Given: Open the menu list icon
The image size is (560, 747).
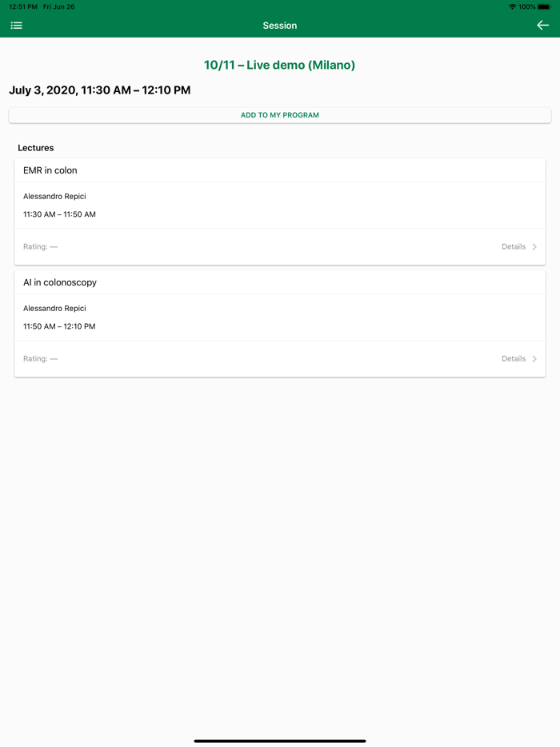Looking at the screenshot, I should tap(16, 26).
